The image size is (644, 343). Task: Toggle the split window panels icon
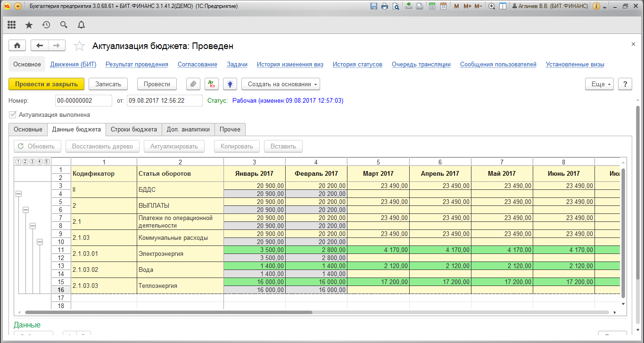point(503,6)
